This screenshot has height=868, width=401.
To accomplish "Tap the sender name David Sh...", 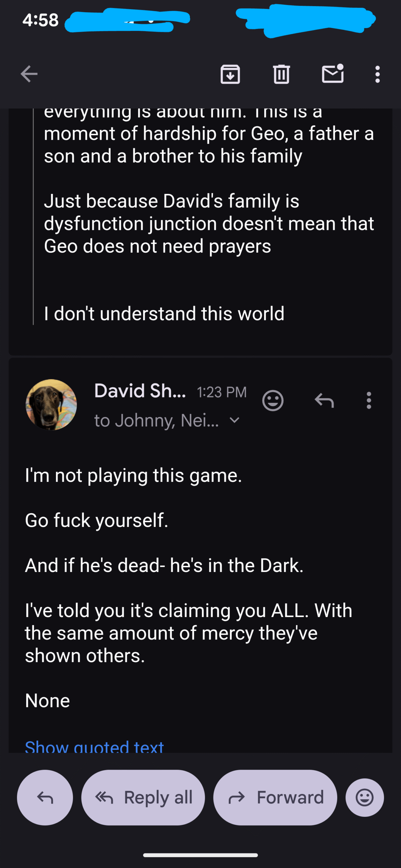I will pos(140,391).
